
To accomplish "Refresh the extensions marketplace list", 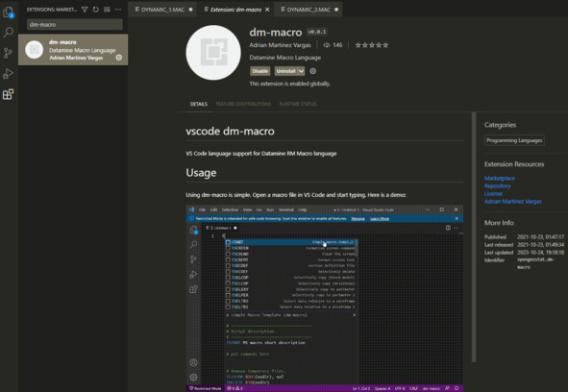I will click(x=96, y=10).
